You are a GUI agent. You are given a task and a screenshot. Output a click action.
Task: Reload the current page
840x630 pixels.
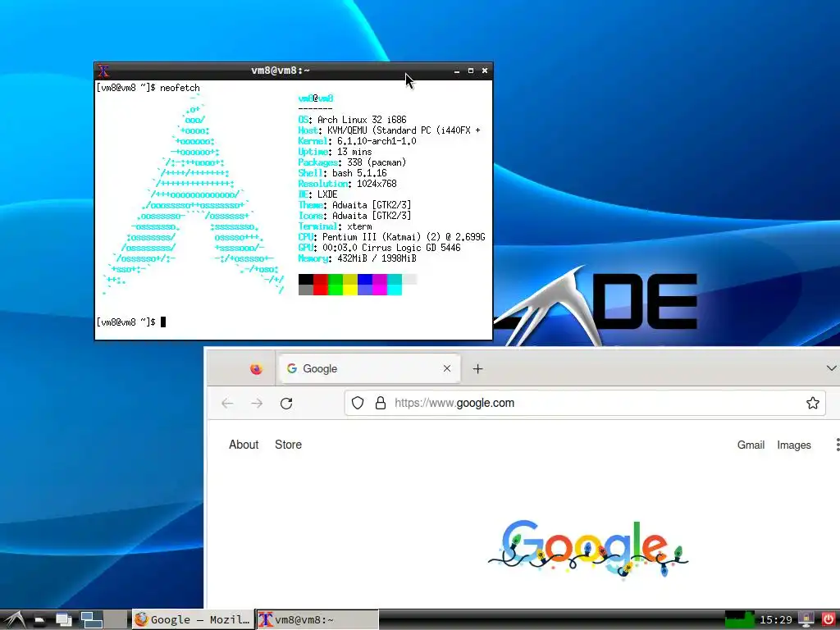coord(286,404)
